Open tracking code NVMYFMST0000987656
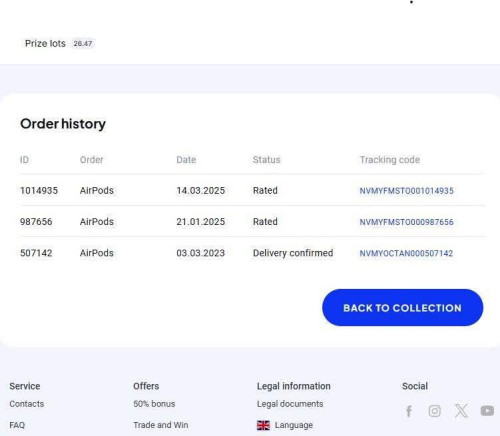500x436 pixels. point(406,222)
